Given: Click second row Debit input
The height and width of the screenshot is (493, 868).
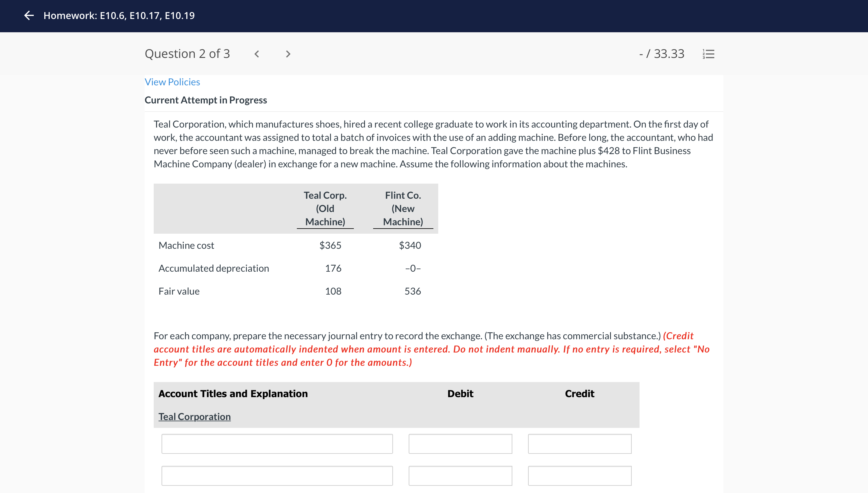Looking at the screenshot, I should [460, 476].
